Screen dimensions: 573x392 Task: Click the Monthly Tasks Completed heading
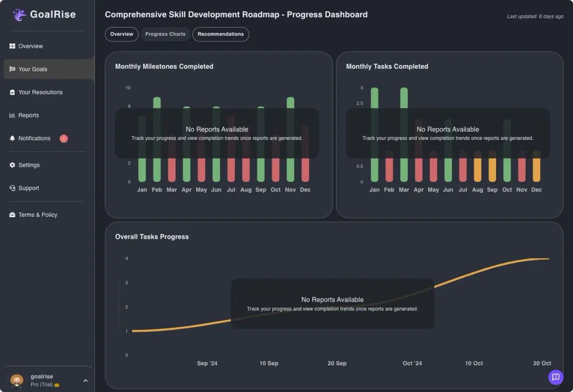pos(387,66)
